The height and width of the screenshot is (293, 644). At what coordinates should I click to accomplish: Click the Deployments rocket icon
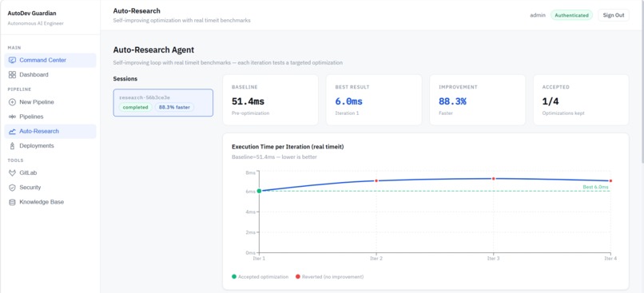[x=12, y=145]
